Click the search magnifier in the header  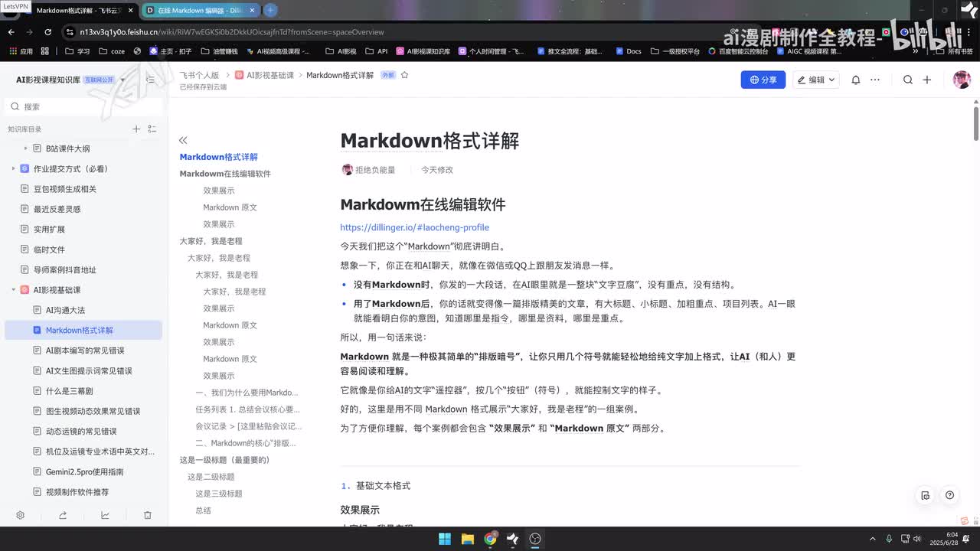(908, 80)
